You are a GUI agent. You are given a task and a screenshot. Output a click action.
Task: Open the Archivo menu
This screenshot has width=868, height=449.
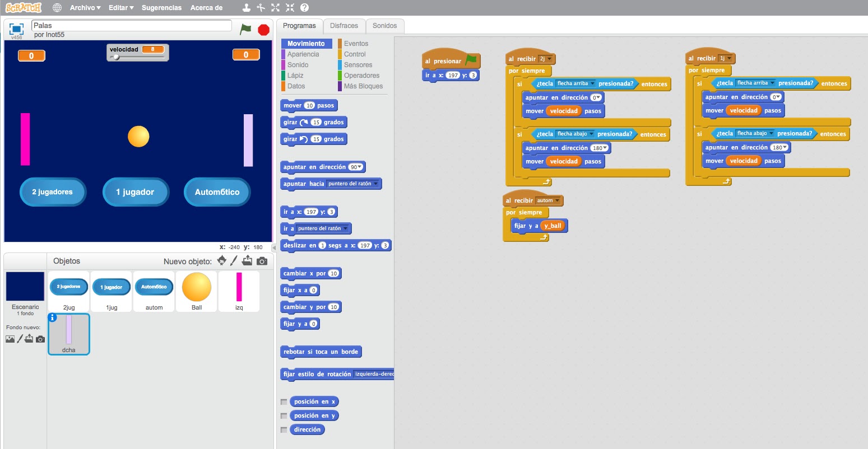(82, 8)
